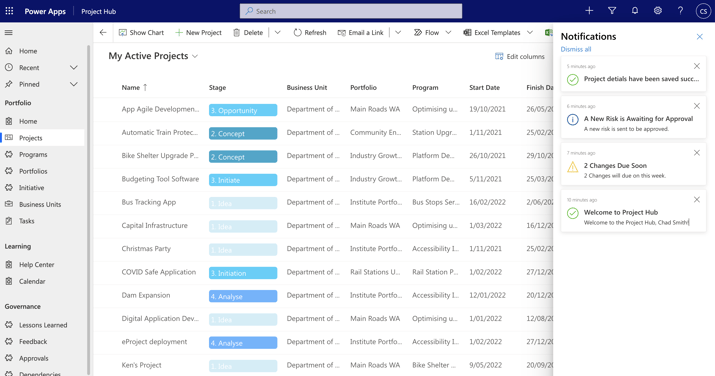
Task: Open the app launcher waffle icon
Action: (9, 11)
